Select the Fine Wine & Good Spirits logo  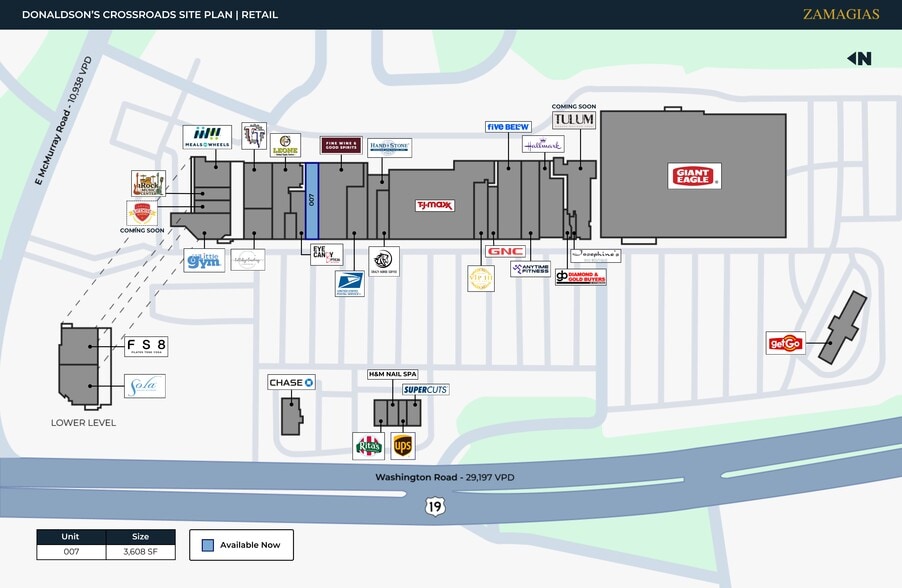(341, 145)
